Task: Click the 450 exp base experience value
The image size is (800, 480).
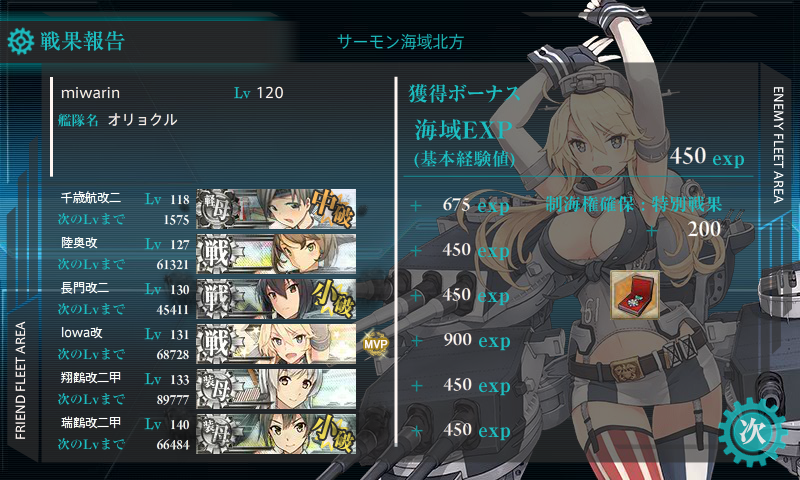Action: pos(707,156)
